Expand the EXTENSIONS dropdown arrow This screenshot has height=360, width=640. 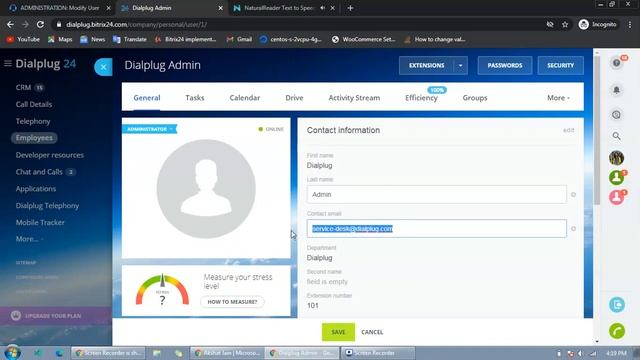pos(460,65)
